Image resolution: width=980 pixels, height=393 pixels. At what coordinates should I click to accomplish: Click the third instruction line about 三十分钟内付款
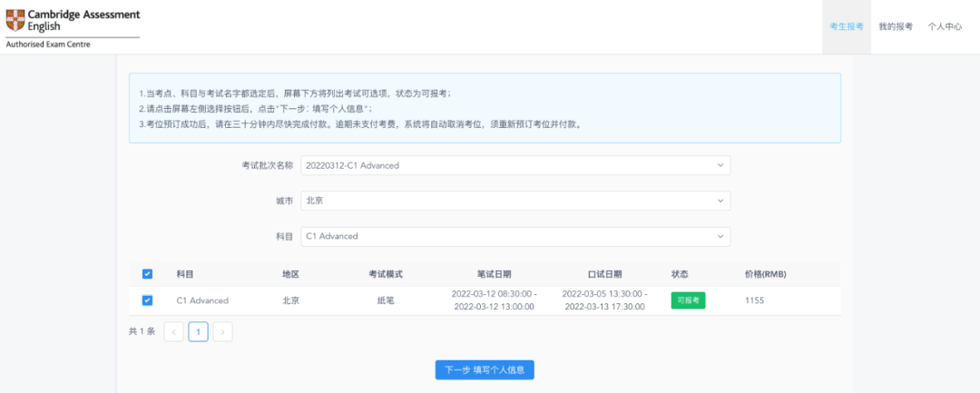click(x=360, y=123)
